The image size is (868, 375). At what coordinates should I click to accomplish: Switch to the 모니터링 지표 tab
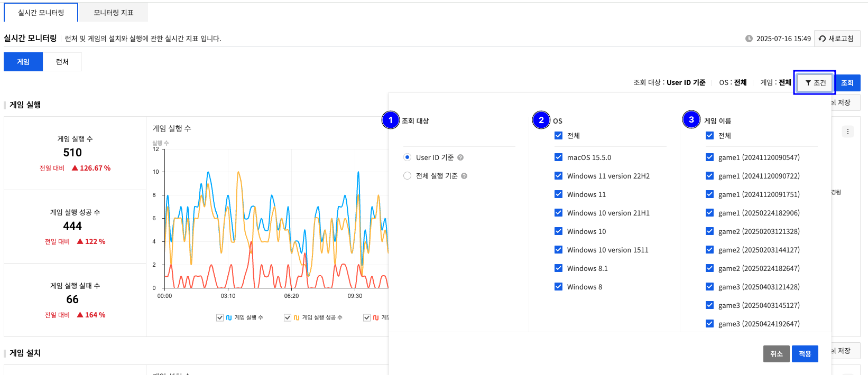pos(113,13)
